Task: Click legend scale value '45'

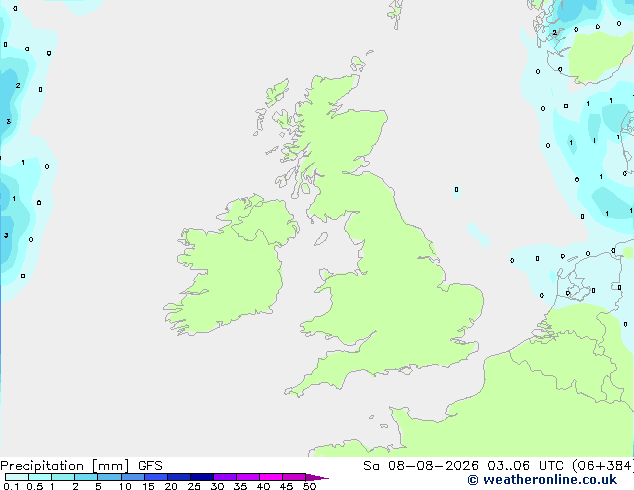Action: click(286, 486)
